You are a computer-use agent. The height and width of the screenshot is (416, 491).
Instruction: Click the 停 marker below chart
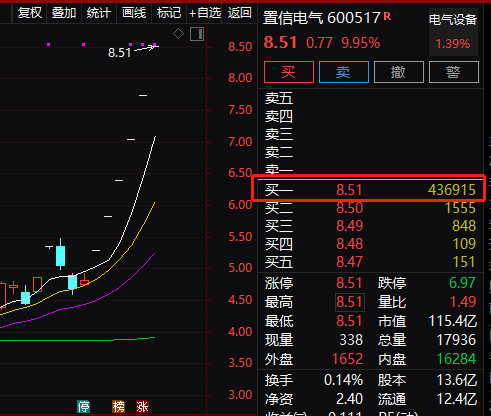coord(83,406)
